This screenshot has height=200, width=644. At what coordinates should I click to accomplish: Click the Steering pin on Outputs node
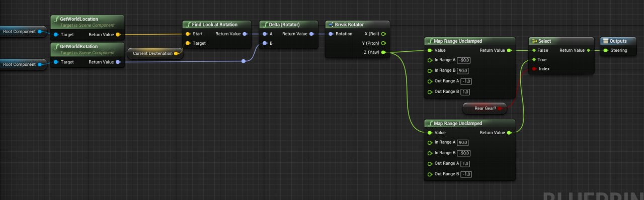(x=605, y=50)
